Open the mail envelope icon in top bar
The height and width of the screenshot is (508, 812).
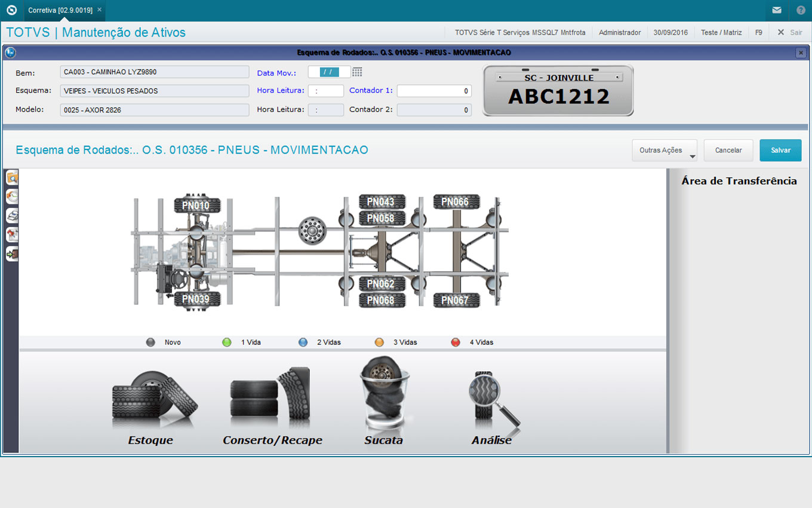[x=776, y=10]
